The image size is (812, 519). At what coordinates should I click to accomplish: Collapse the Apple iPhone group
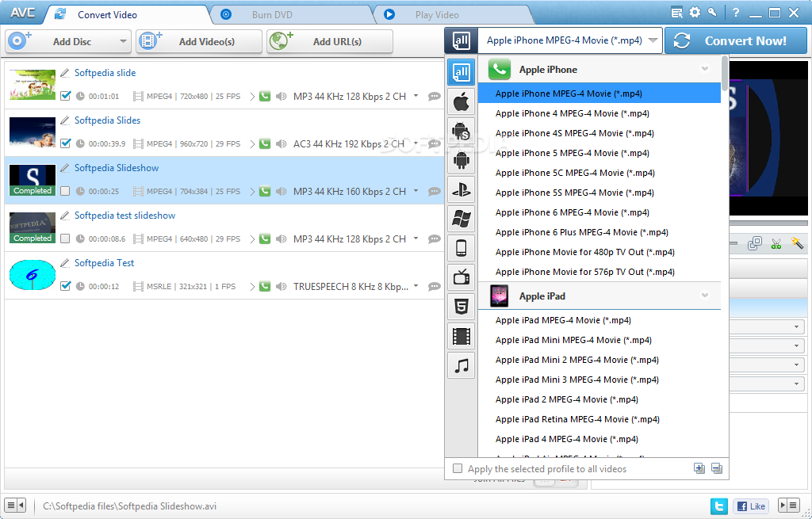704,69
